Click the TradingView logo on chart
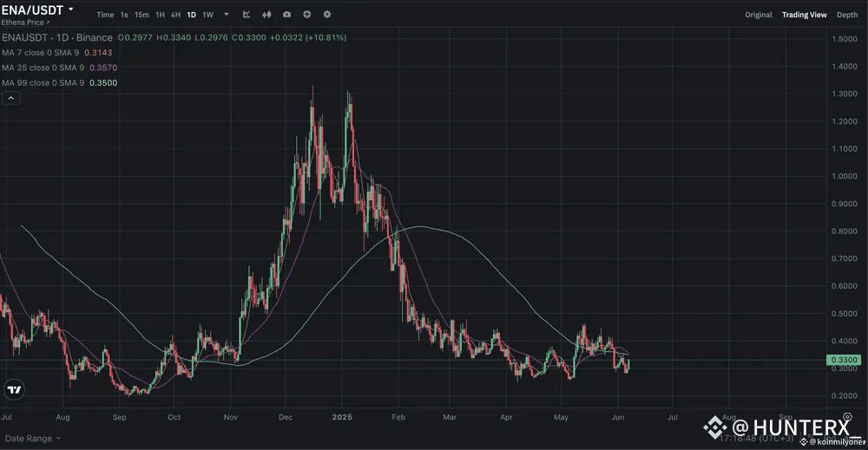Image resolution: width=868 pixels, height=450 pixels. click(x=14, y=390)
